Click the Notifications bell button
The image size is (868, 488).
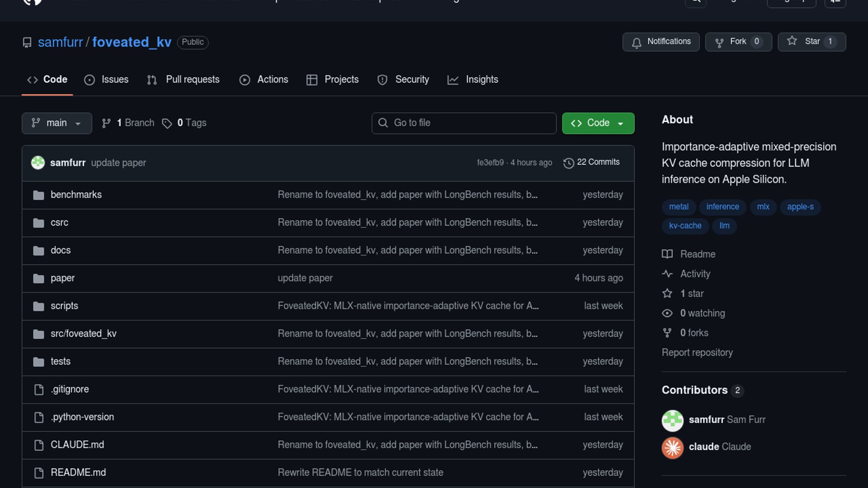660,42
